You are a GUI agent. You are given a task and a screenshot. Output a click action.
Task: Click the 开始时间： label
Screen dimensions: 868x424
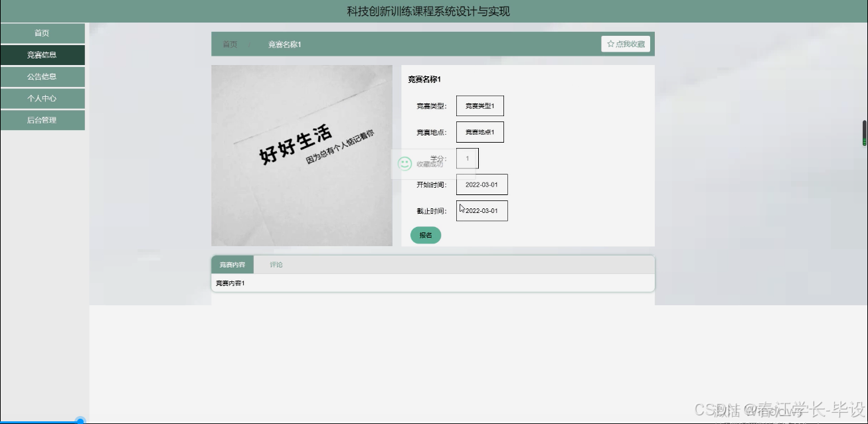pyautogui.click(x=432, y=185)
